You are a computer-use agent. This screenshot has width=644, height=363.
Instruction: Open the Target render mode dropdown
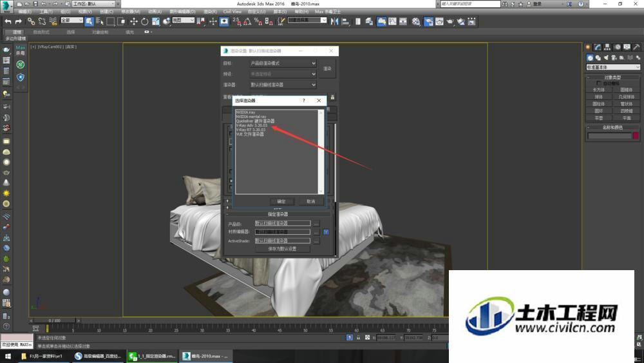pos(283,63)
